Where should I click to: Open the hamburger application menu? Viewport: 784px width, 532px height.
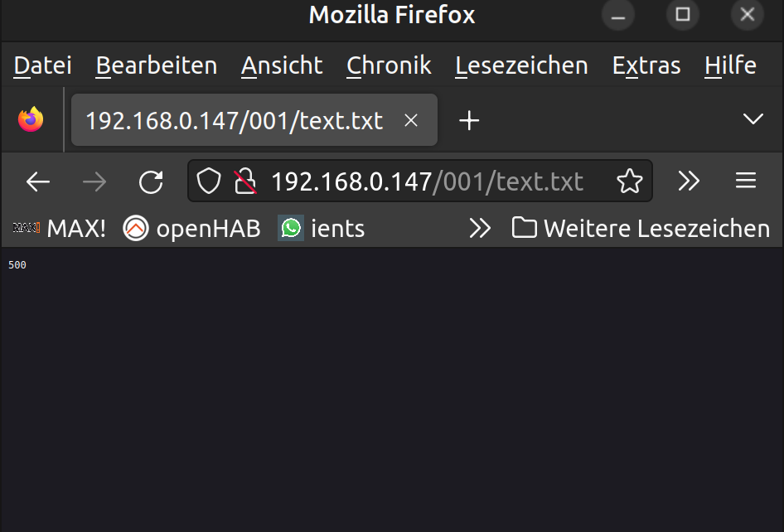click(x=746, y=181)
